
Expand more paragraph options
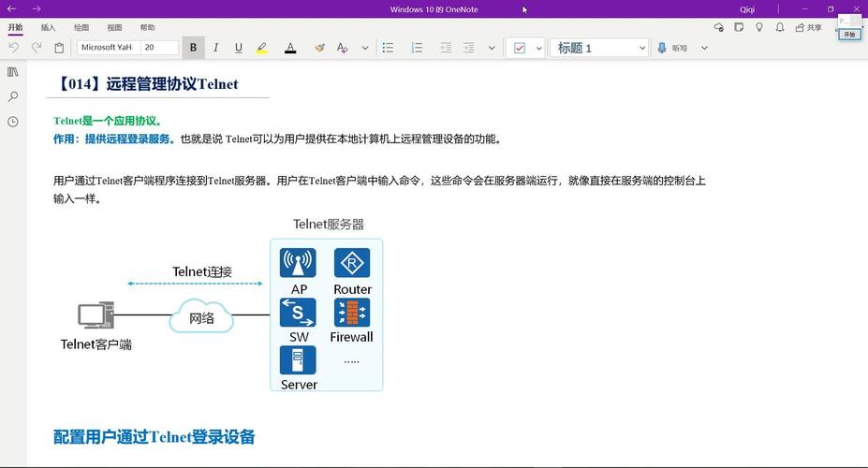491,48
